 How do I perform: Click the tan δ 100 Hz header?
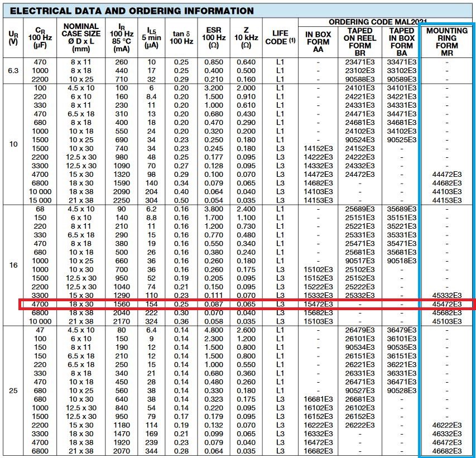click(181, 37)
